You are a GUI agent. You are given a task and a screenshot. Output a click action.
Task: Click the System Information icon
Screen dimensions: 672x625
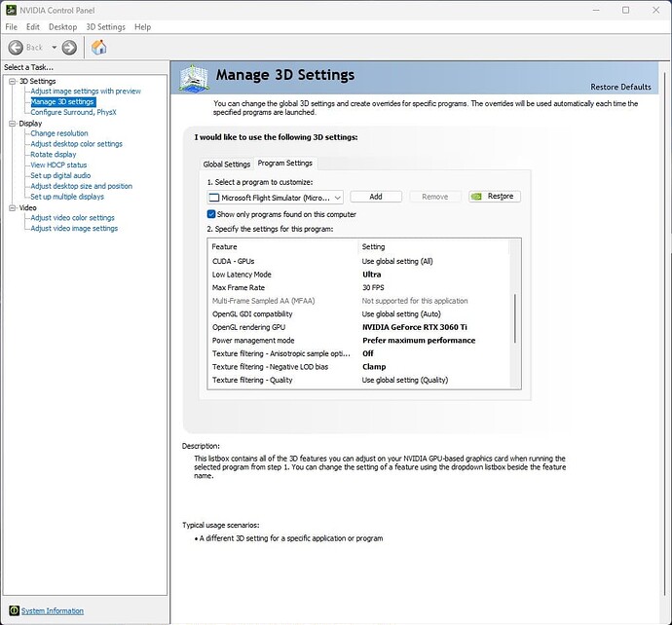13,610
